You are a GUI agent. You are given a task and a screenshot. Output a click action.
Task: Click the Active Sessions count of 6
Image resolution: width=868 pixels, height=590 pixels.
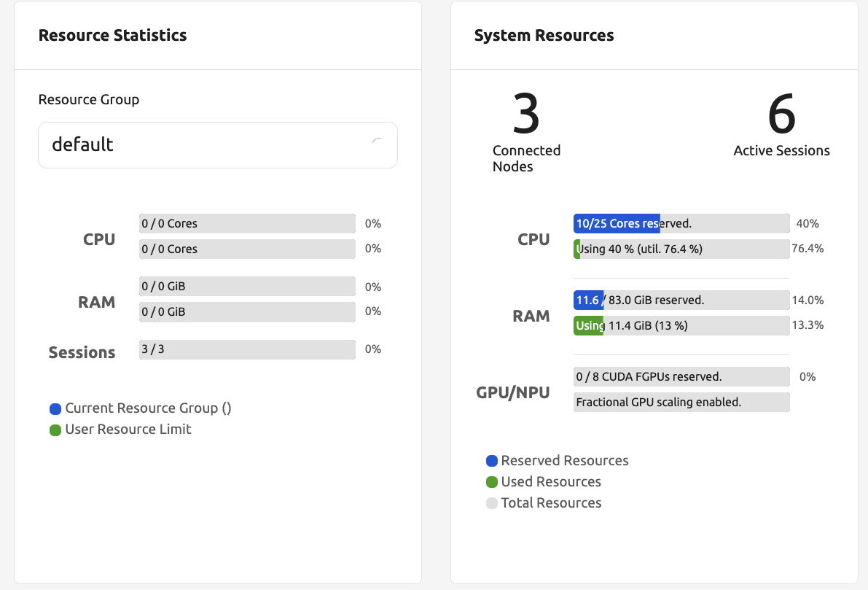tap(781, 114)
